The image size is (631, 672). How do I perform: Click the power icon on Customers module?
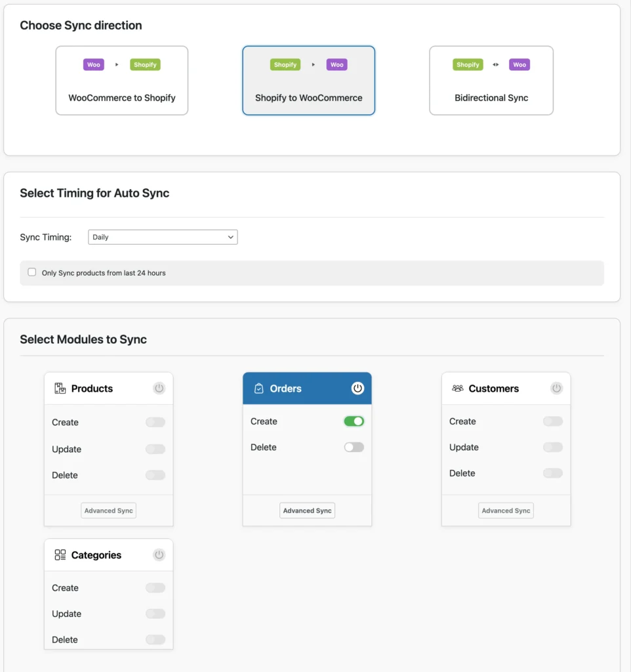tap(556, 388)
